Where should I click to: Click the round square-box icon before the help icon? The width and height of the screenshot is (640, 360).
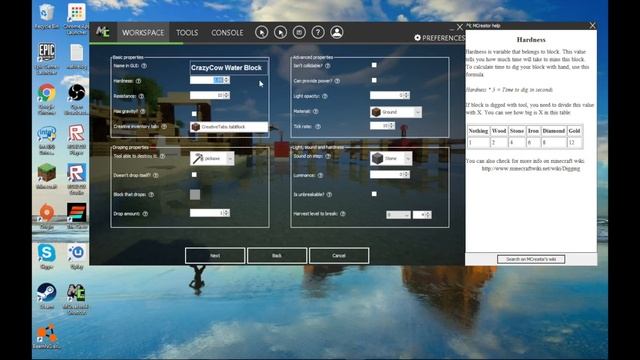[299, 32]
